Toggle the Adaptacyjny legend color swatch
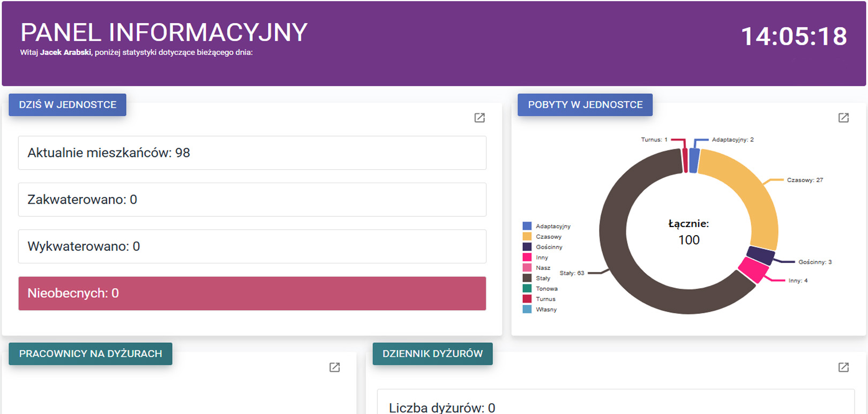 pyautogui.click(x=527, y=227)
